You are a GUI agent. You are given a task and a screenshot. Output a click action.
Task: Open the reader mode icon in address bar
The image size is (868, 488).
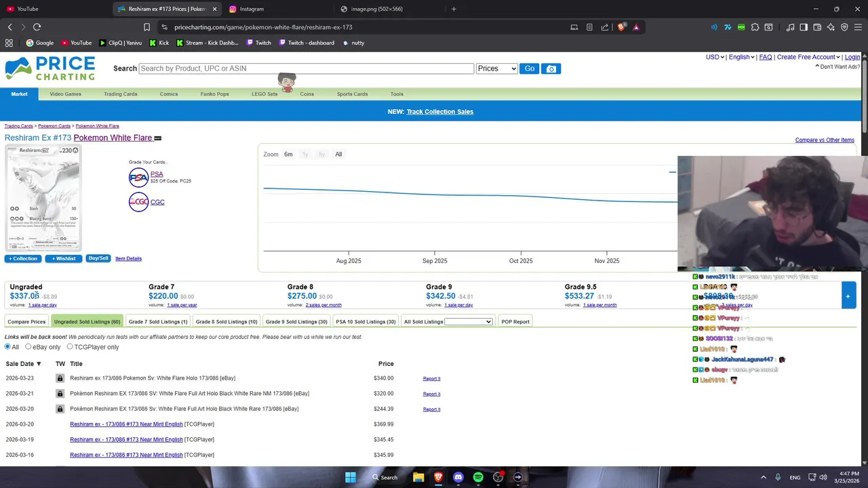click(589, 27)
